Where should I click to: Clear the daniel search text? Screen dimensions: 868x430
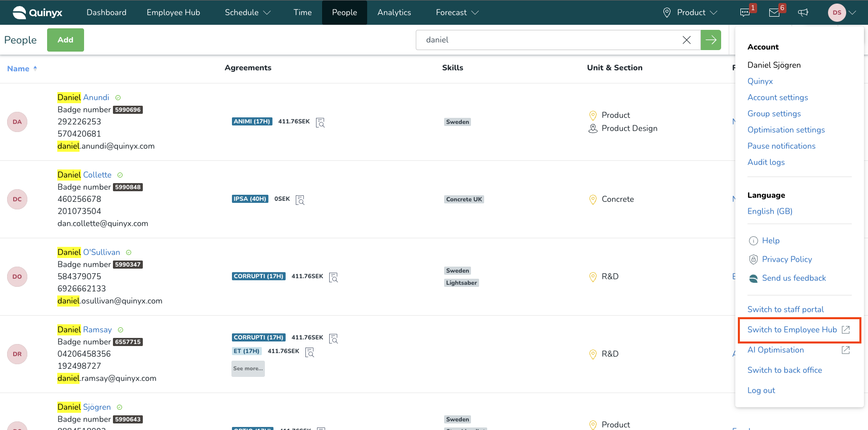click(x=687, y=40)
